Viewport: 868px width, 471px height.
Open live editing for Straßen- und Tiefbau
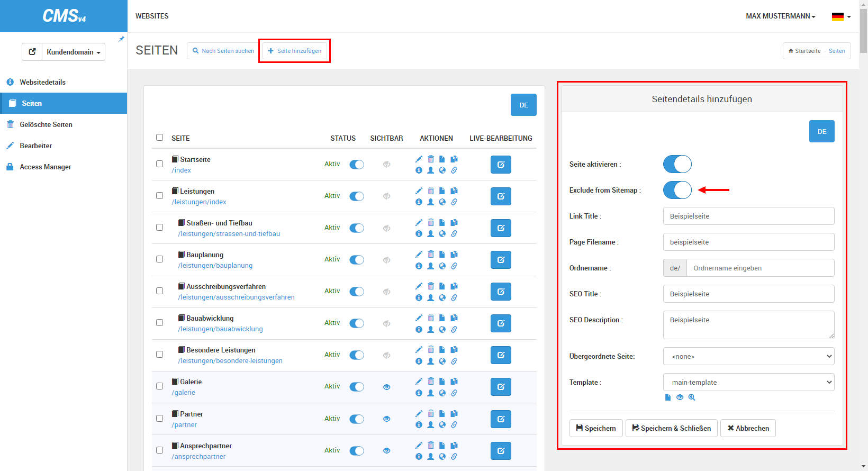[501, 228]
